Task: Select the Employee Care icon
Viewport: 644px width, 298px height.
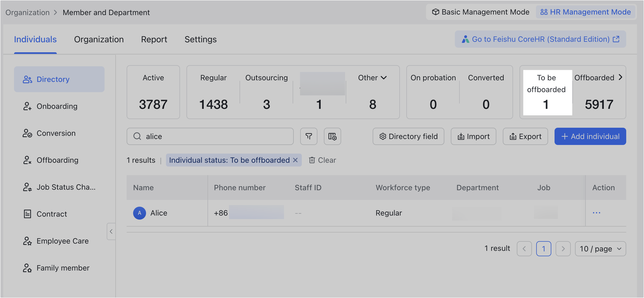Action: [x=27, y=241]
